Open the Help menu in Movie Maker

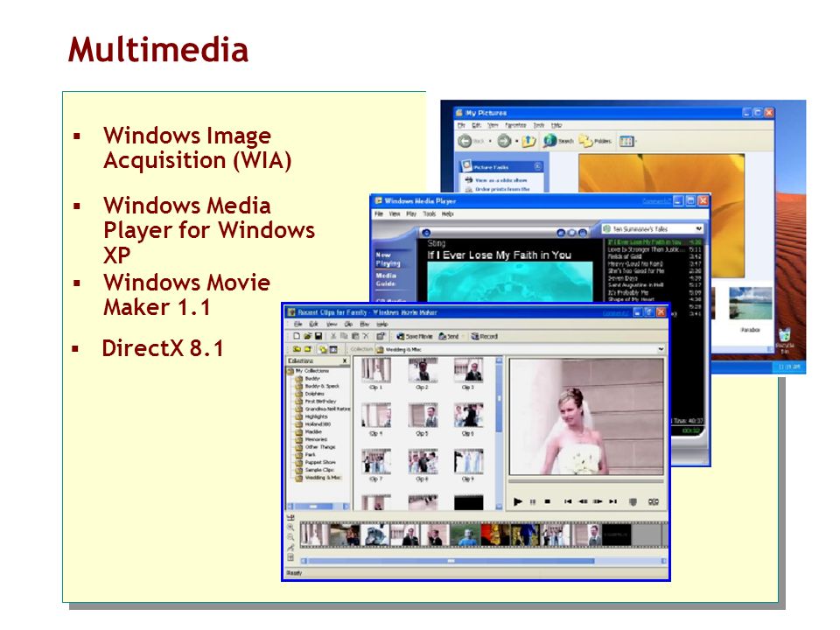point(381,324)
